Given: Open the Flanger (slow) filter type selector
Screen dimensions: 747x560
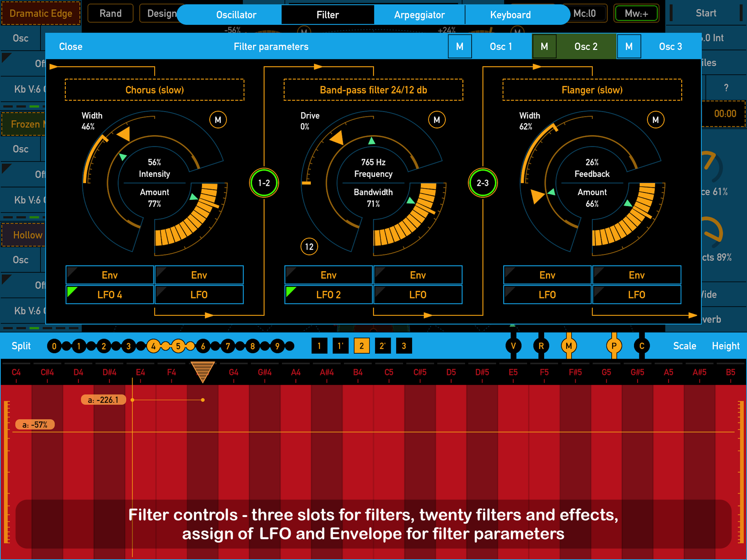Looking at the screenshot, I should [592, 90].
